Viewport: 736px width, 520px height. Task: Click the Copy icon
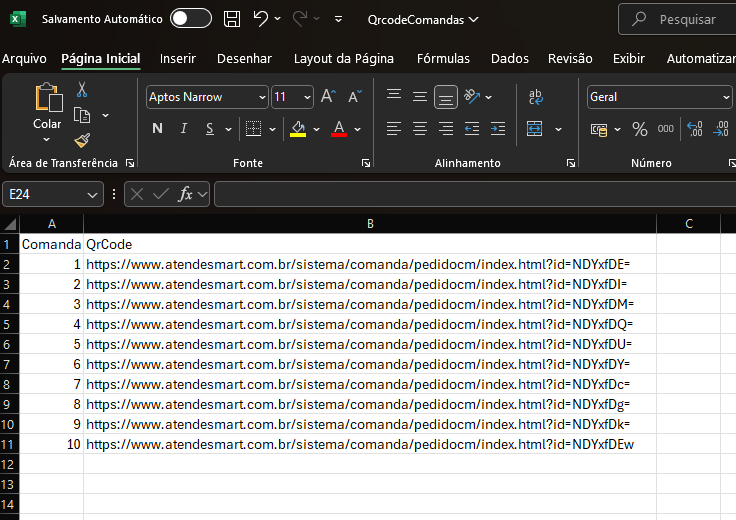82,115
